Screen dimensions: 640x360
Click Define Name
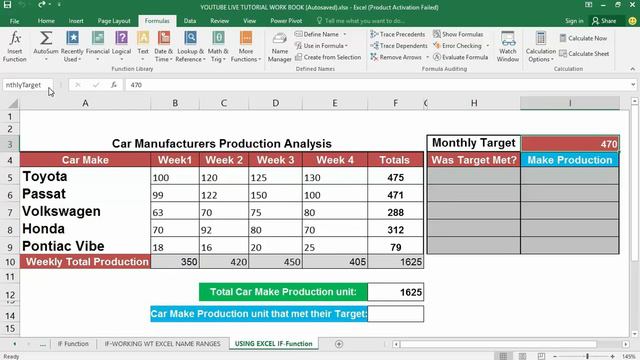coord(317,34)
